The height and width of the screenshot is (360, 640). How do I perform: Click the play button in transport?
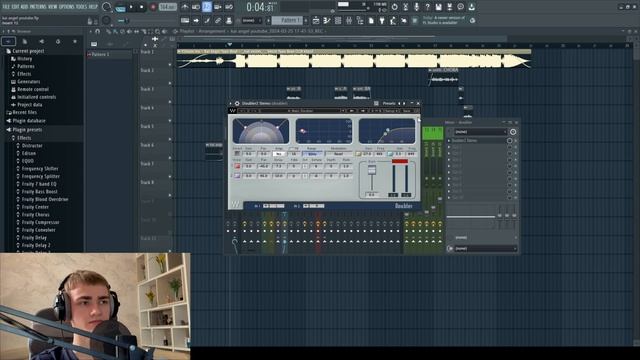pyautogui.click(x=131, y=7)
